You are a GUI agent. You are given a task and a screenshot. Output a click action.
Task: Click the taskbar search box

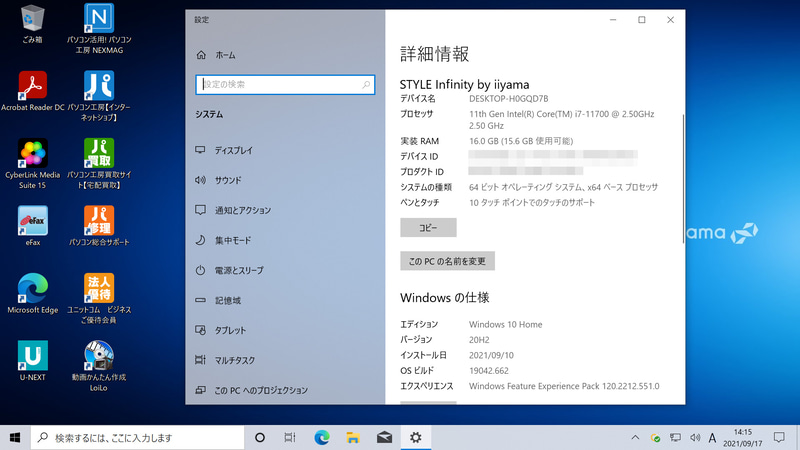click(137, 438)
